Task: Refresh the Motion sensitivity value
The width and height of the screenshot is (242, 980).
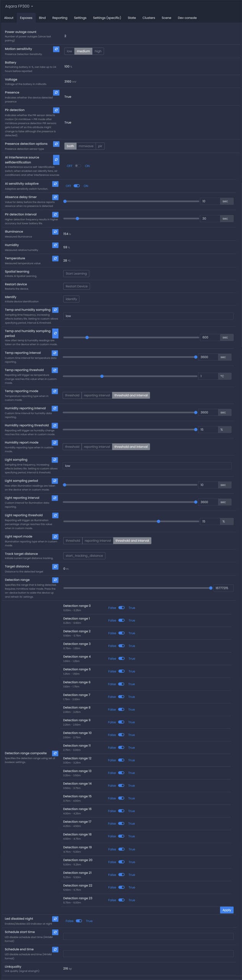Action: coord(56,49)
